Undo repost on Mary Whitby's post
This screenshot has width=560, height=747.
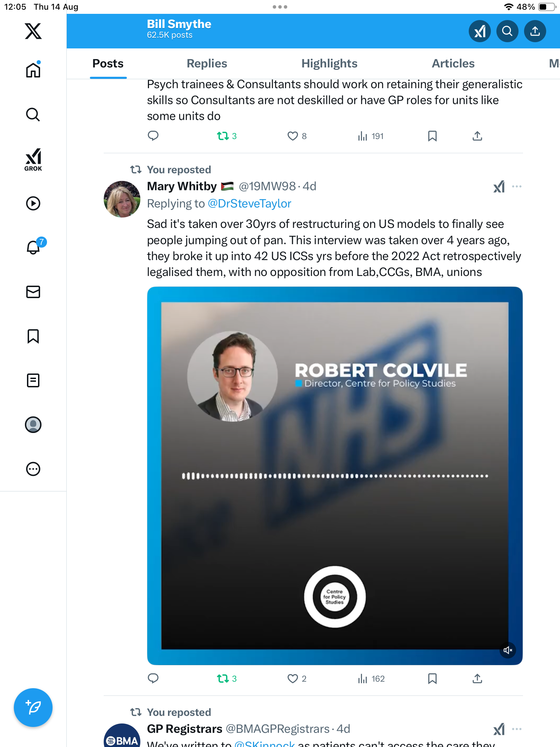tap(223, 679)
